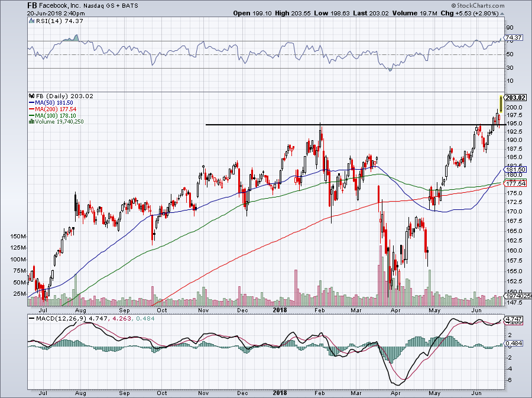This screenshot has height=398, width=532.
Task: Click the 20-Jun-2018 2:40pm timestamp
Action: 56,14
